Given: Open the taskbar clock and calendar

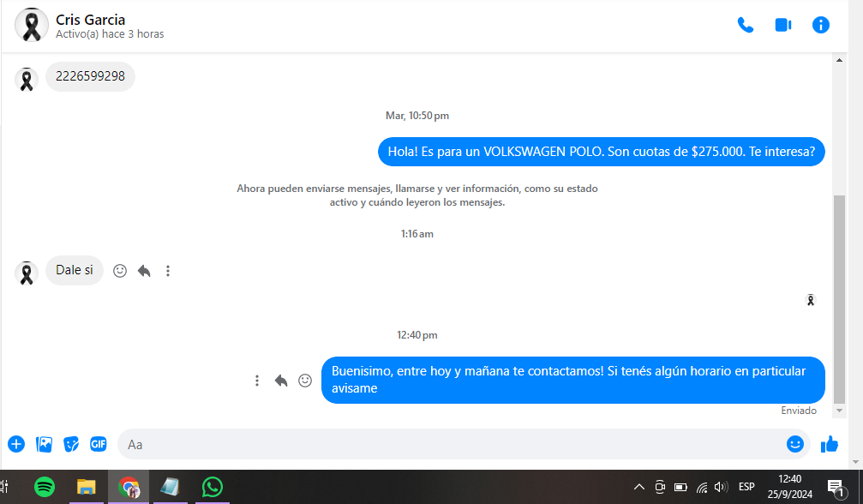Looking at the screenshot, I should click(790, 487).
